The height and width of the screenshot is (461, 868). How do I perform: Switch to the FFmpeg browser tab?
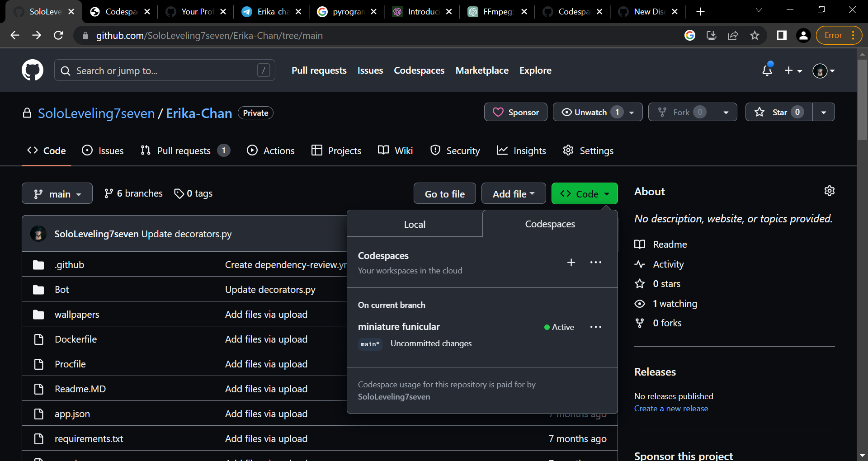497,12
